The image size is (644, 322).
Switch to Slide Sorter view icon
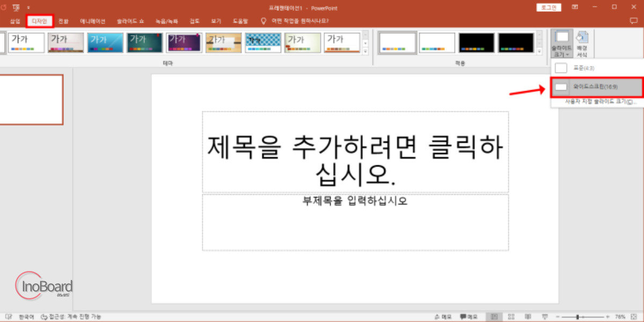tap(511, 317)
